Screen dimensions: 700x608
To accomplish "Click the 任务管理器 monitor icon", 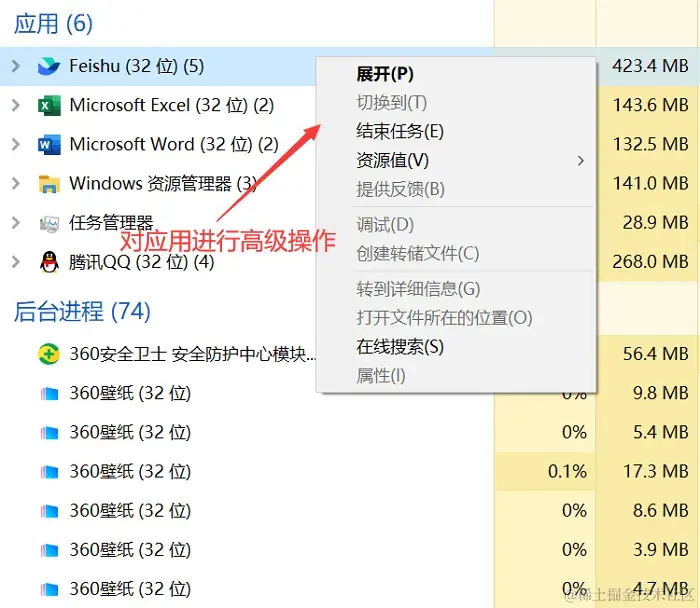I will point(49,223).
